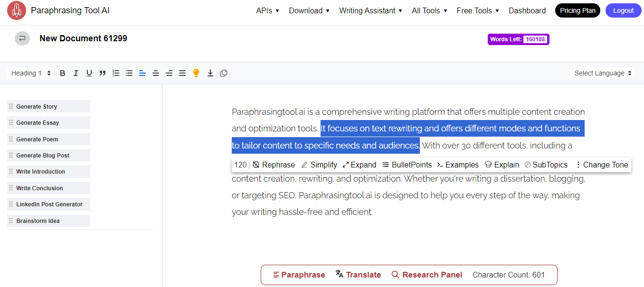This screenshot has width=644, height=287.
Task: Click the drag handle beside LinkedIn Post Generator
Action: click(x=11, y=204)
